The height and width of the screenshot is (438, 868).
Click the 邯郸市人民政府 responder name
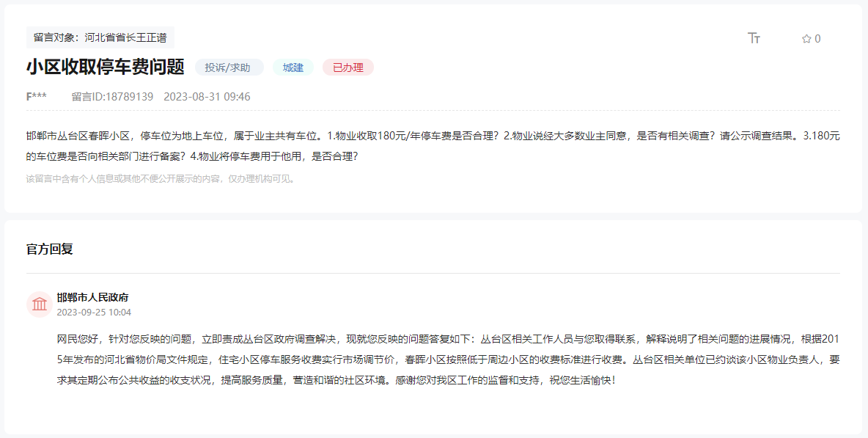[92, 297]
